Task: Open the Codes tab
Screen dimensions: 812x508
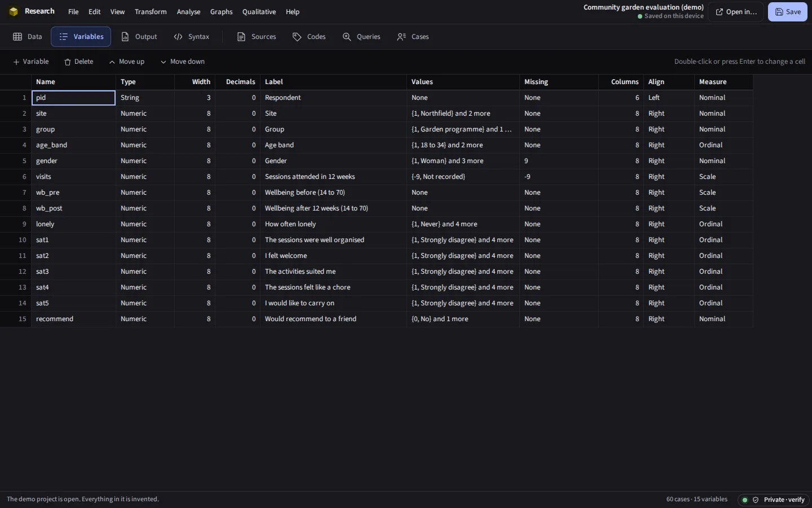Action: tap(309, 37)
